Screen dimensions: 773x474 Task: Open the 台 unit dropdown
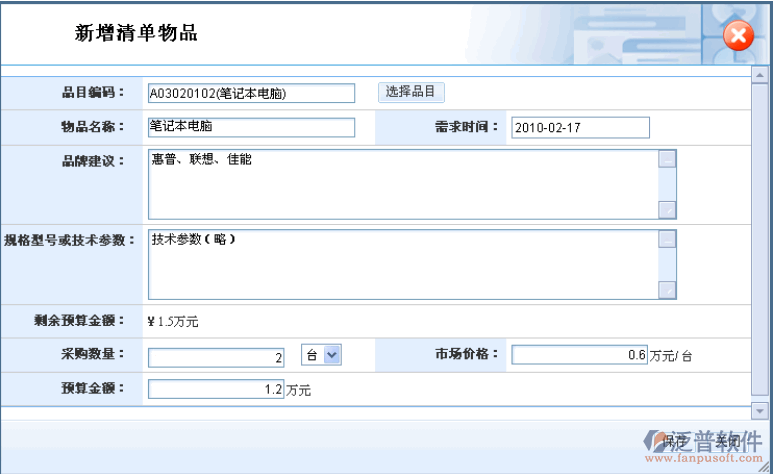pos(321,355)
